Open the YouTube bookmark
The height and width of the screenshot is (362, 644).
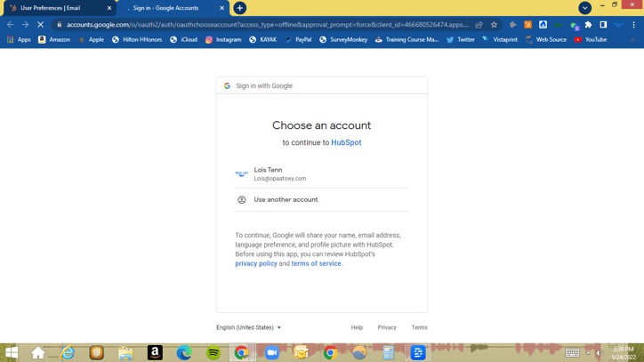(591, 39)
